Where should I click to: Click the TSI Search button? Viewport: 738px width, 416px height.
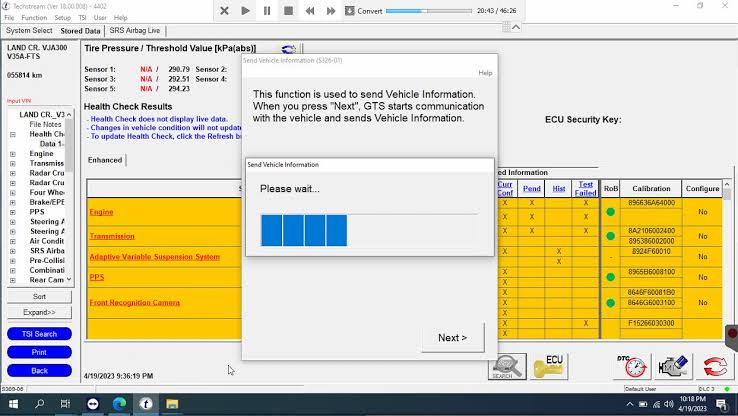coord(39,334)
